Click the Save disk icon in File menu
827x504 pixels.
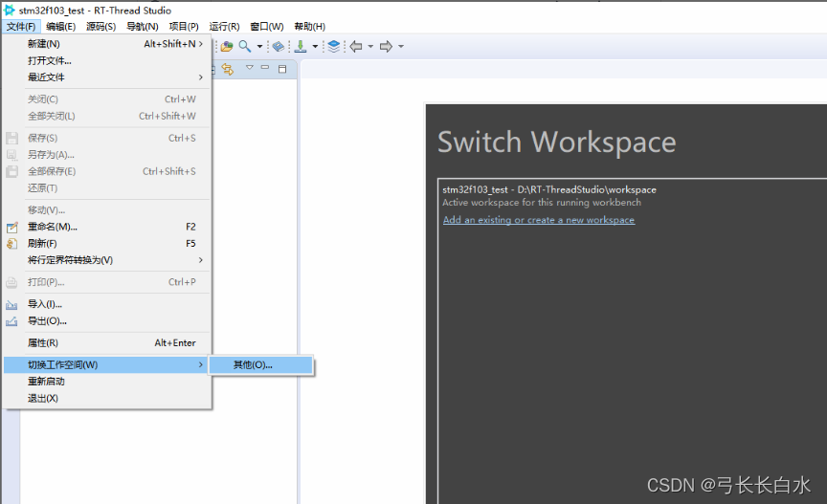click(11, 138)
